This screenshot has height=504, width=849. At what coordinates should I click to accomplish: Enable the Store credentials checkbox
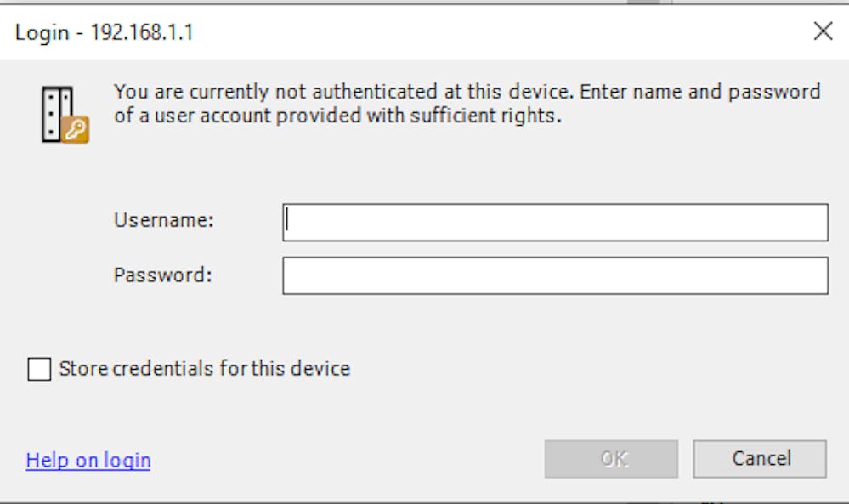click(x=40, y=369)
